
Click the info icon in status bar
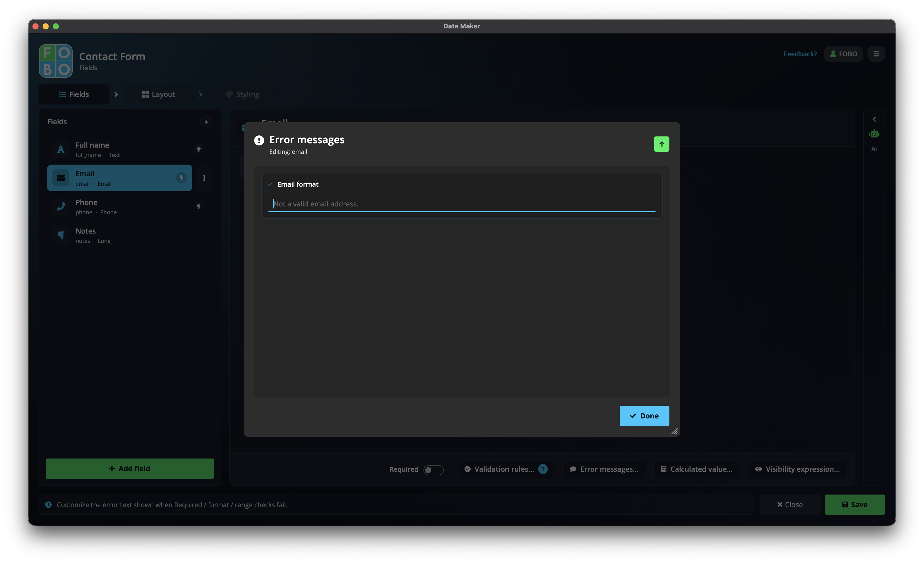click(48, 504)
